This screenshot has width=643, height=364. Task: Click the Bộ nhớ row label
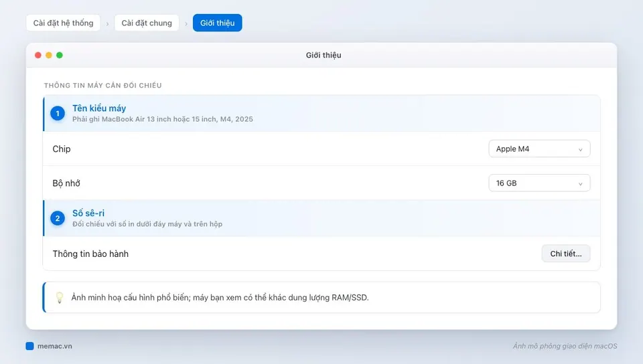[66, 183]
